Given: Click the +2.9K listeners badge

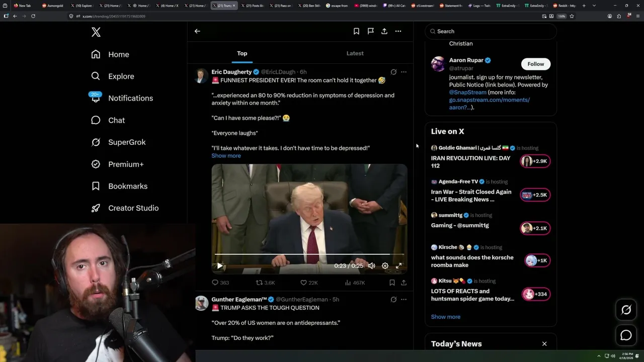Looking at the screenshot, I should (x=535, y=161).
